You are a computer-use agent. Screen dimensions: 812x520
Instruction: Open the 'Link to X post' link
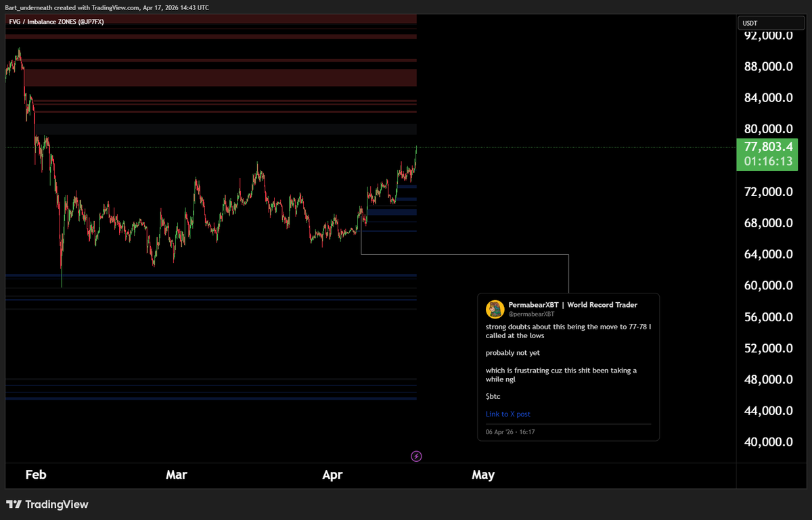[x=508, y=414]
